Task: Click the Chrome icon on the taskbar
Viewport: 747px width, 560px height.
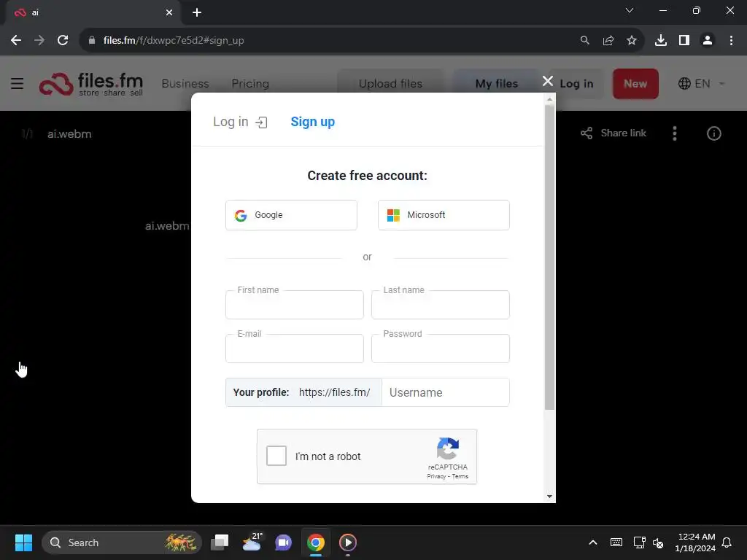Action: (x=315, y=542)
